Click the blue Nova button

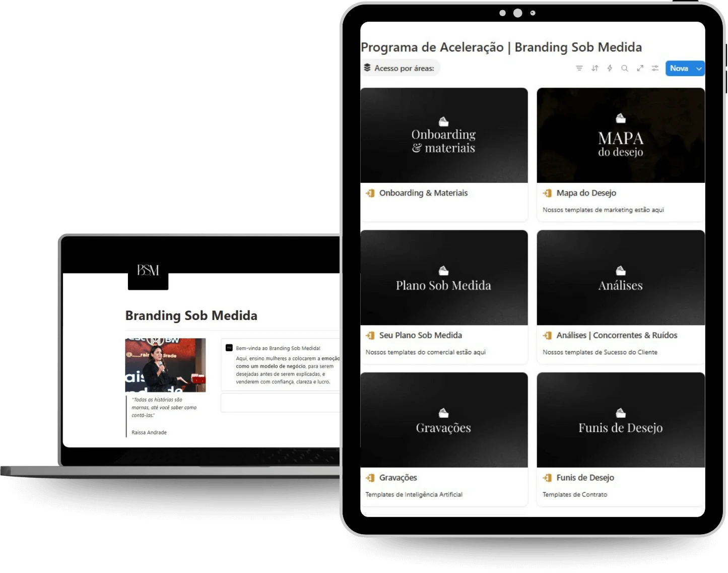[x=679, y=69]
